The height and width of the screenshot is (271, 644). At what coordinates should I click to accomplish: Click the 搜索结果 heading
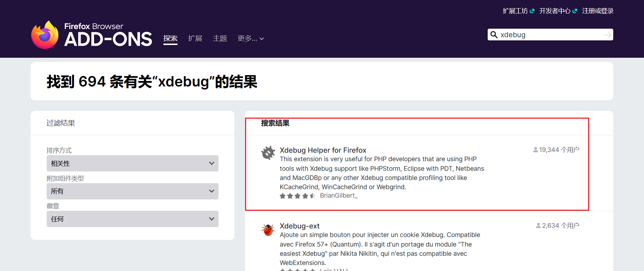pos(275,123)
